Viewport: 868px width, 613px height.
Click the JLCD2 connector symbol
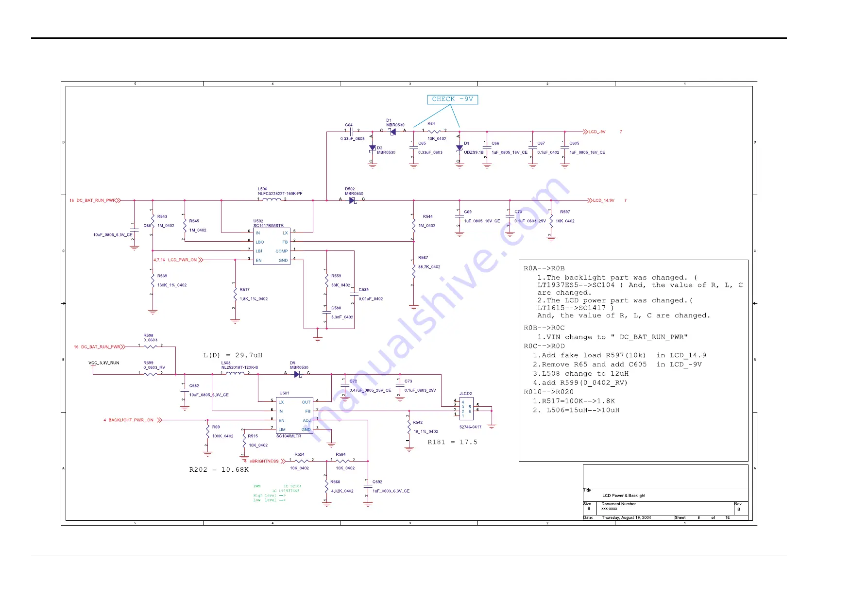click(x=466, y=409)
